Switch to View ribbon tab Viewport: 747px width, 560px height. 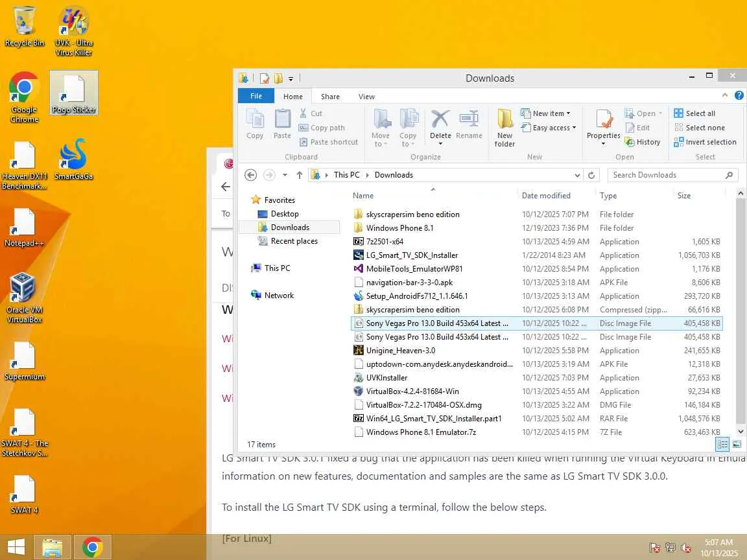[x=366, y=96]
